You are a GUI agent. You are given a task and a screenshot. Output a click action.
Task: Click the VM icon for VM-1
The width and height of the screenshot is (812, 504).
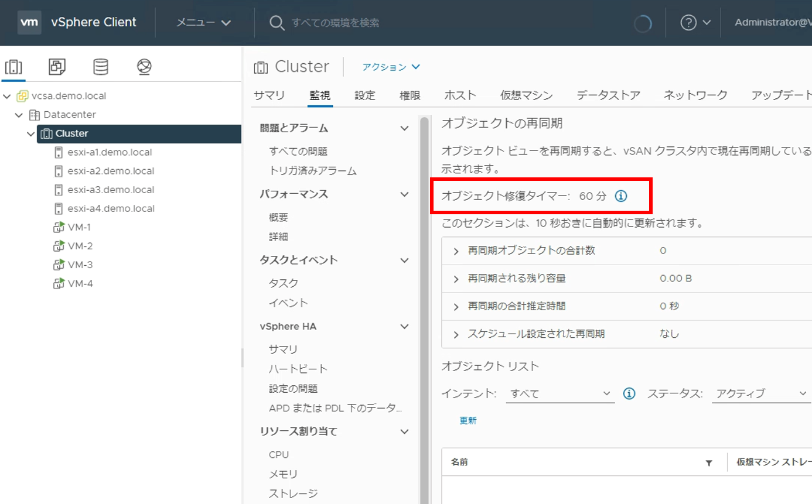(59, 227)
